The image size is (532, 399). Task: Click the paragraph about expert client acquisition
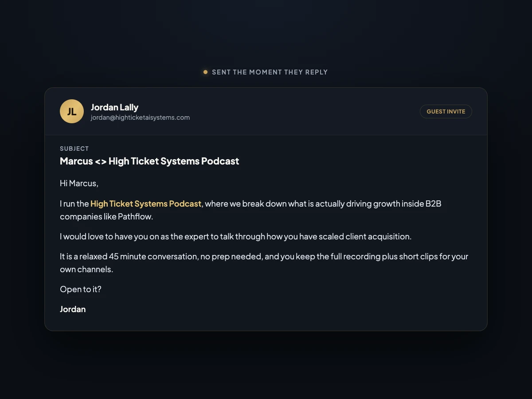point(235,236)
